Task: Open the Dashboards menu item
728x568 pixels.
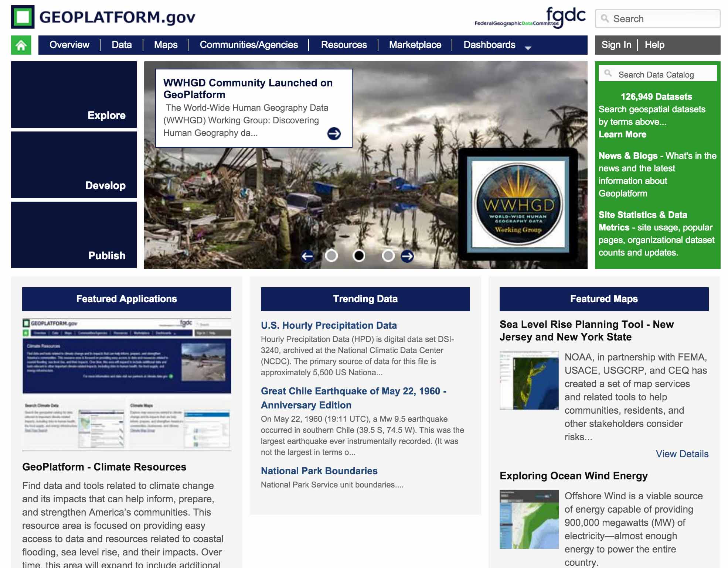Action: pyautogui.click(x=489, y=45)
